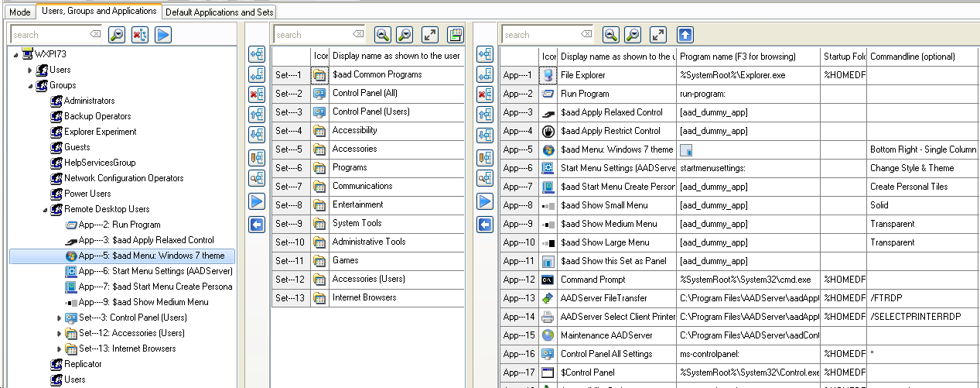980x388 pixels.
Task: Click the Program name (F3 for browsing) column header
Action: [x=748, y=57]
